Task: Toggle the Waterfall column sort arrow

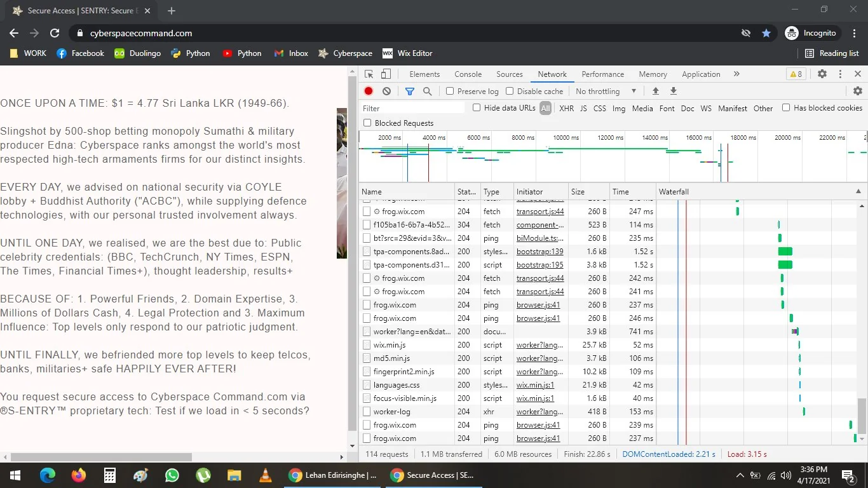Action: coord(858,191)
